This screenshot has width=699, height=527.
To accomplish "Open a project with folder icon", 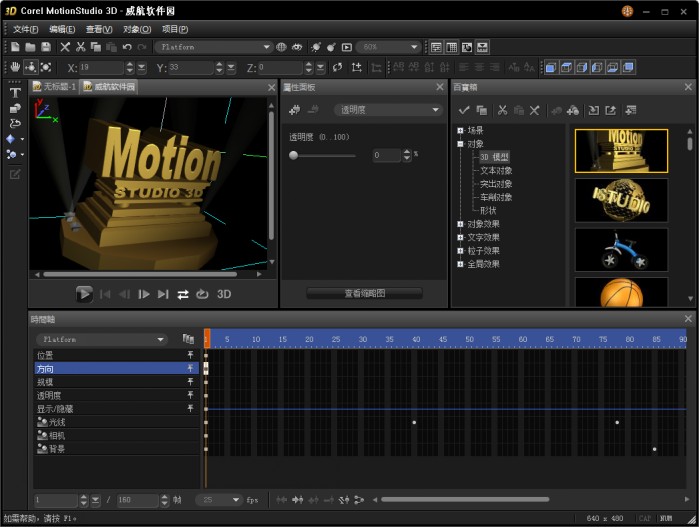I will click(30, 47).
